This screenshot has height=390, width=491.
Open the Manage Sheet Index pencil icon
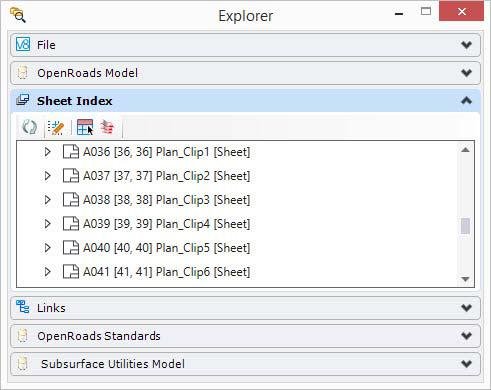(x=56, y=127)
